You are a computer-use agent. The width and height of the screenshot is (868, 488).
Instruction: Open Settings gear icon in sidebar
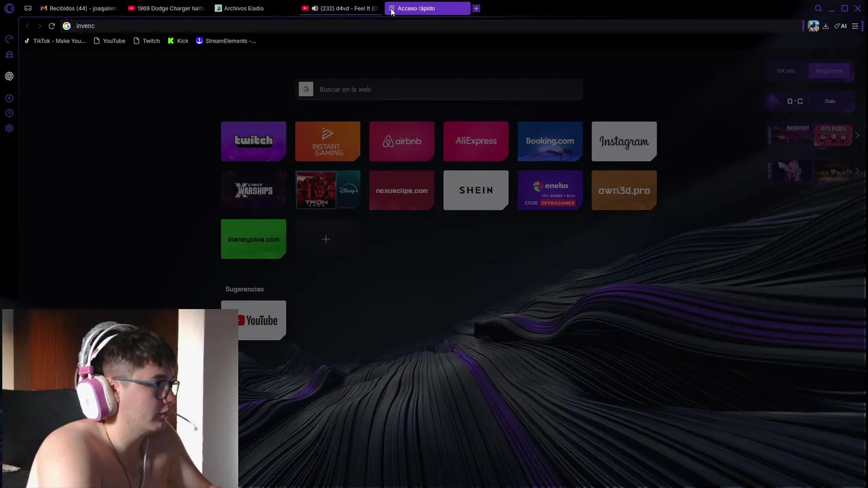point(9,128)
